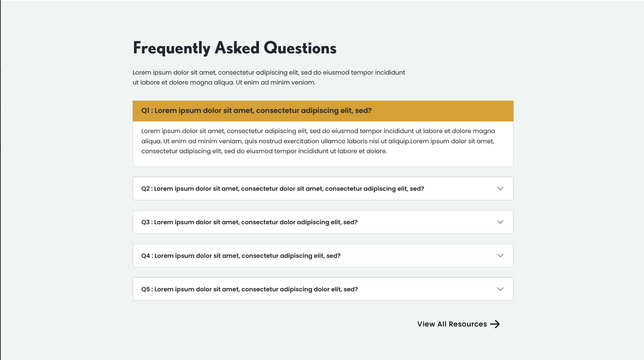The width and height of the screenshot is (644, 360).
Task: Click the arrow icon beside View All Resources
Action: pyautogui.click(x=495, y=324)
